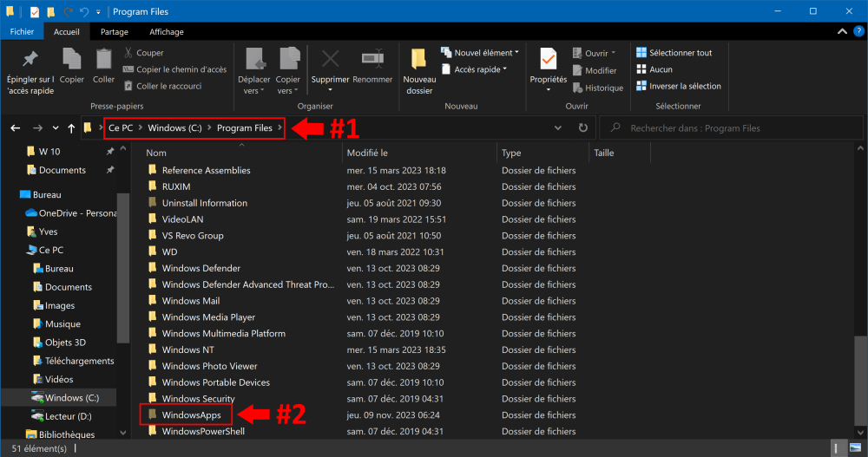Click the file list vertical scrollbar
Viewport: 868px width, 457px height.
[859, 380]
